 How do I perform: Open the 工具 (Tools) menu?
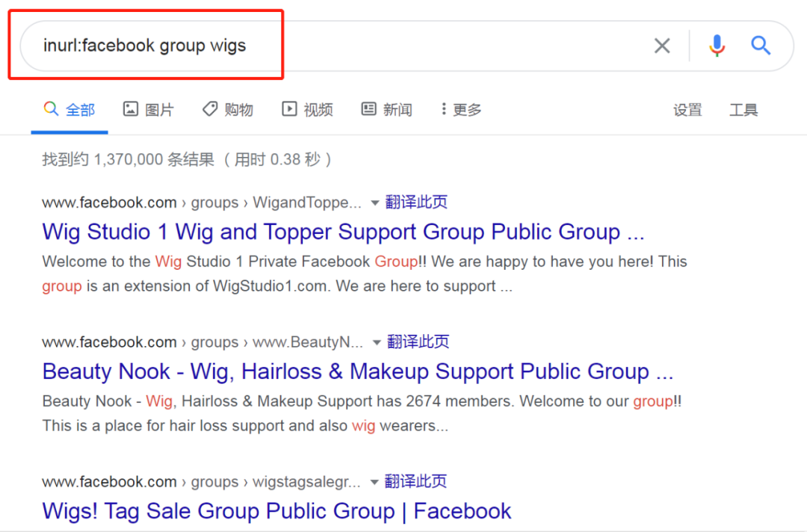pos(743,109)
